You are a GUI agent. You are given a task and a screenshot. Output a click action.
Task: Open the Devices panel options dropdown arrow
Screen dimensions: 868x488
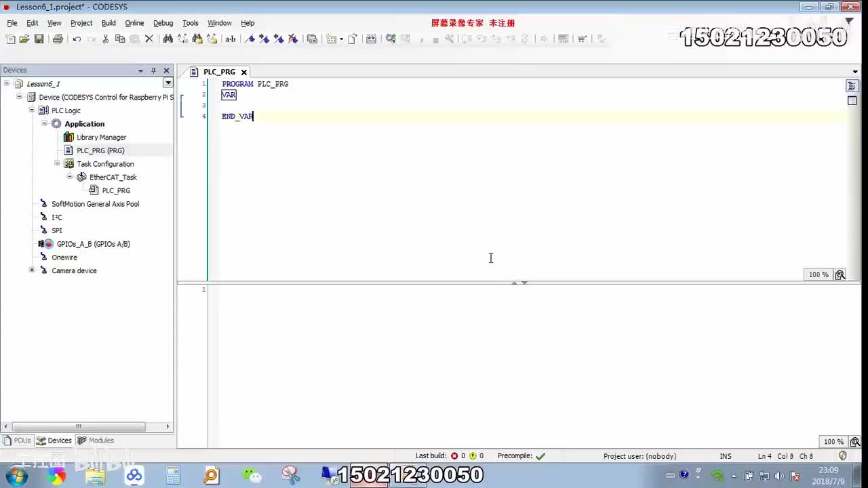[140, 70]
